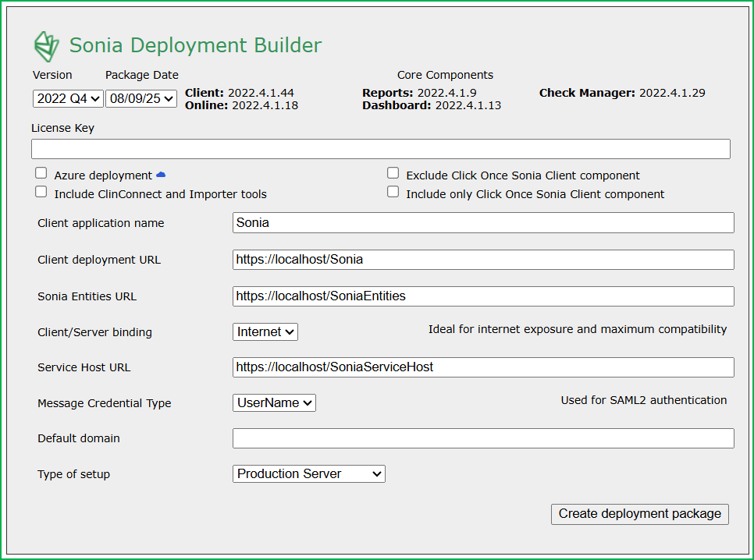The width and height of the screenshot is (754, 560).
Task: Click the Sonia Entities URL label
Action: (x=87, y=296)
